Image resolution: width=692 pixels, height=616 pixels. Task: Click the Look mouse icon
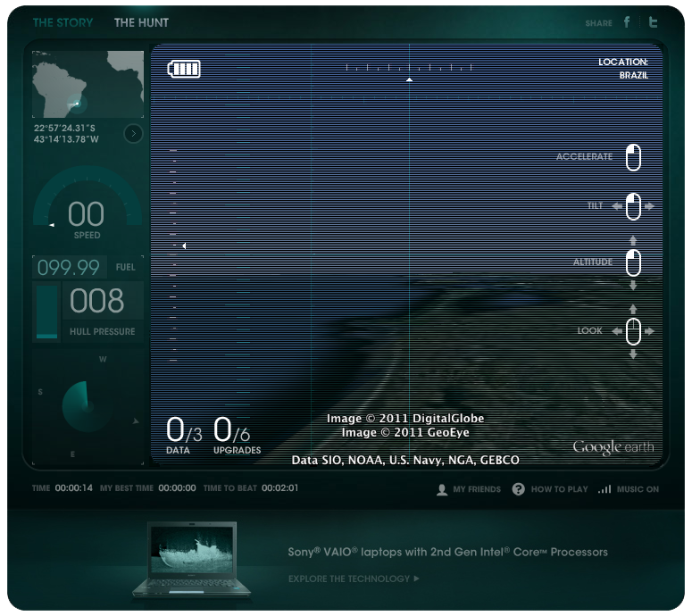(x=633, y=331)
